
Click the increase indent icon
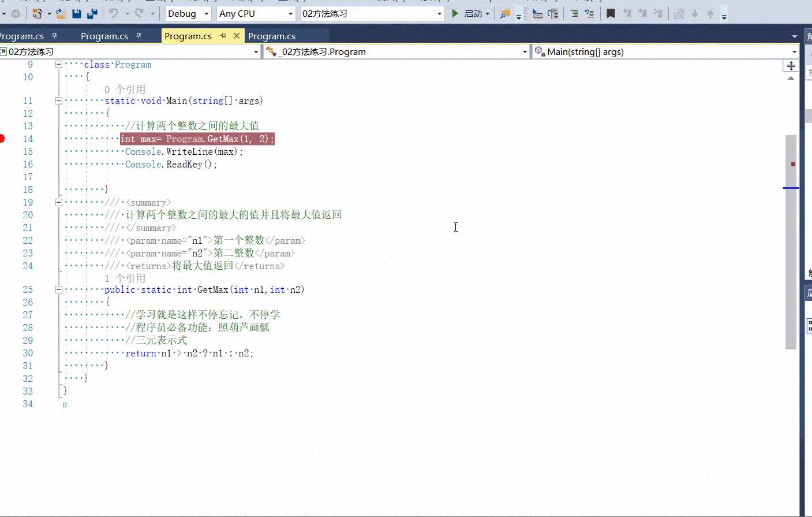589,13
